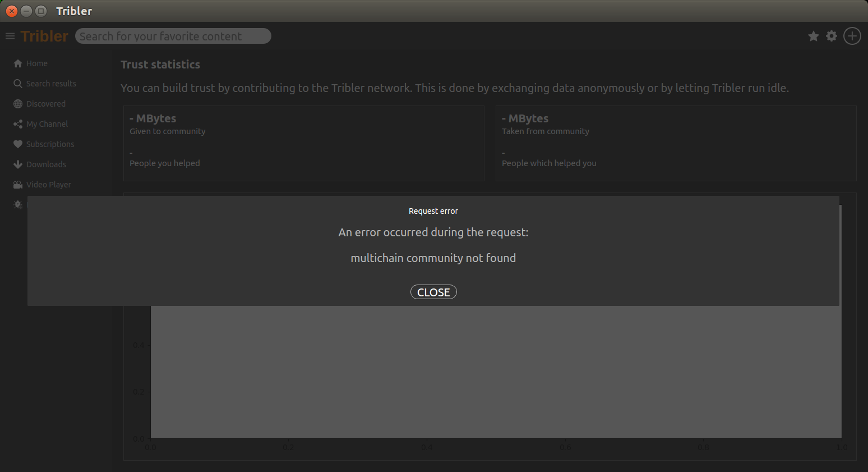This screenshot has width=868, height=472.
Task: Dismiss the error with the CLOSE button
Action: [433, 291]
